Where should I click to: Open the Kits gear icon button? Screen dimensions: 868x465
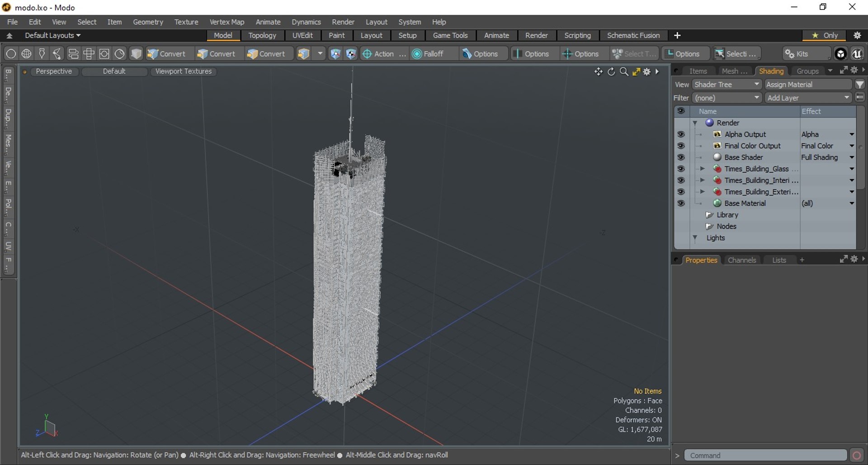click(797, 54)
